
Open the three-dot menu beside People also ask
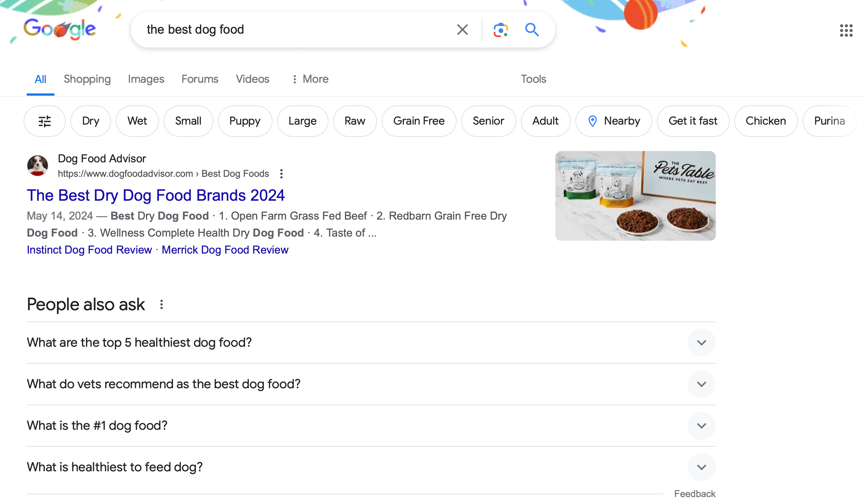pyautogui.click(x=161, y=305)
